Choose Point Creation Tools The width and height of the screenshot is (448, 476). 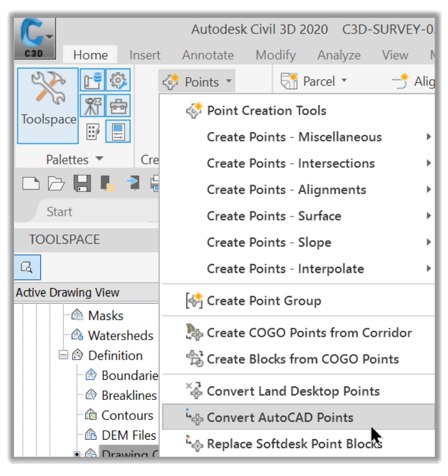298,111
